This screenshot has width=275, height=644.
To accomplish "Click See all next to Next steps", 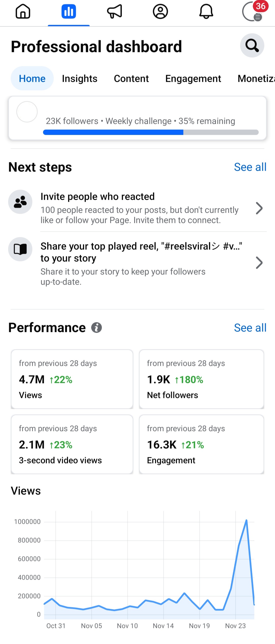I will click(250, 167).
